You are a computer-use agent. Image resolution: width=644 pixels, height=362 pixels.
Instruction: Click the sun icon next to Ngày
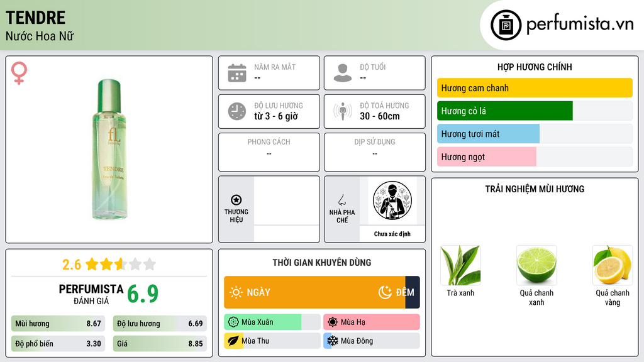tap(236, 292)
